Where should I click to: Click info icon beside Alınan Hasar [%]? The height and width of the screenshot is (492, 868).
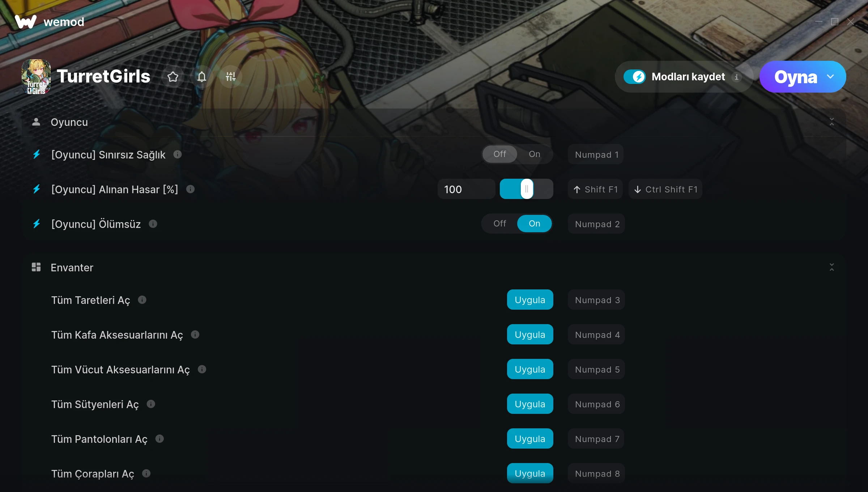191,189
